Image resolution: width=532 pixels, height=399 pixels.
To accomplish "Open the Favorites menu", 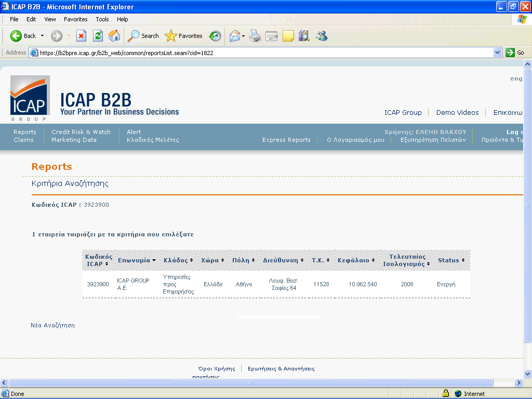I will pyautogui.click(x=76, y=19).
